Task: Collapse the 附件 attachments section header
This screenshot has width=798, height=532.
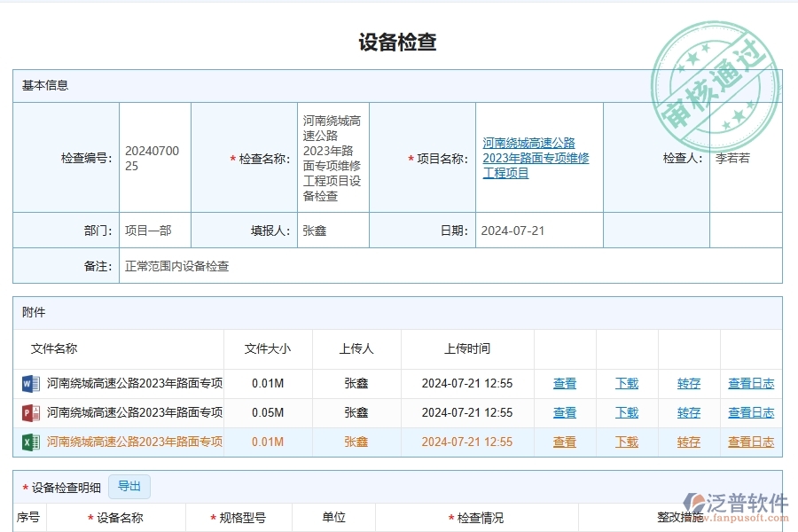Action: pos(29,311)
